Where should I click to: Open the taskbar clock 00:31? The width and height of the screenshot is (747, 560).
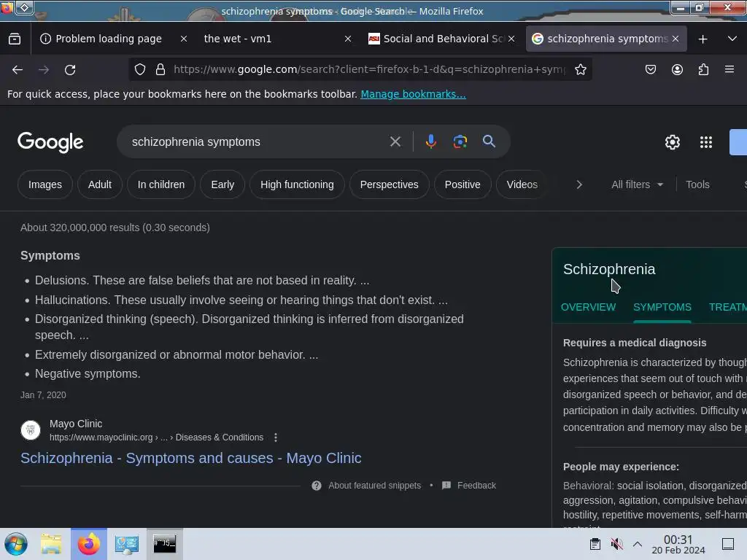pos(678,544)
